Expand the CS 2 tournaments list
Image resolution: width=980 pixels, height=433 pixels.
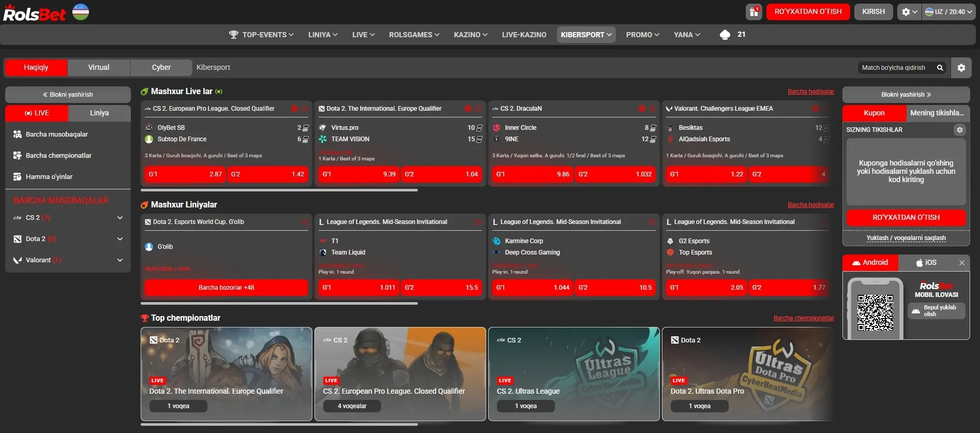120,218
